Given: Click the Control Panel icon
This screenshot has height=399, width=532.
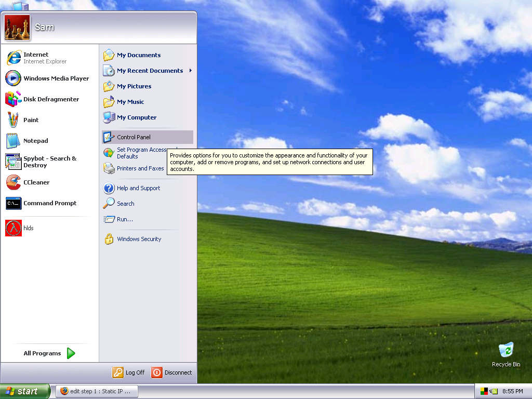Looking at the screenshot, I should tap(109, 137).
